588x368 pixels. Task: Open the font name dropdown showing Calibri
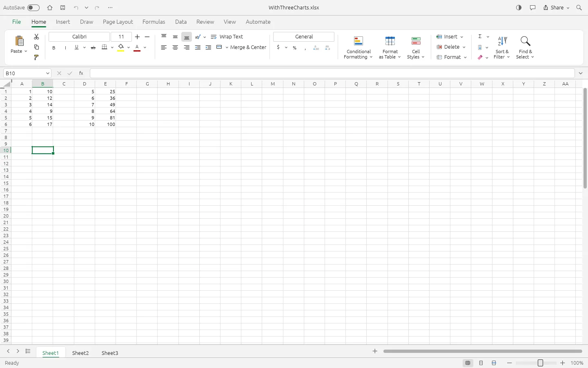click(79, 37)
